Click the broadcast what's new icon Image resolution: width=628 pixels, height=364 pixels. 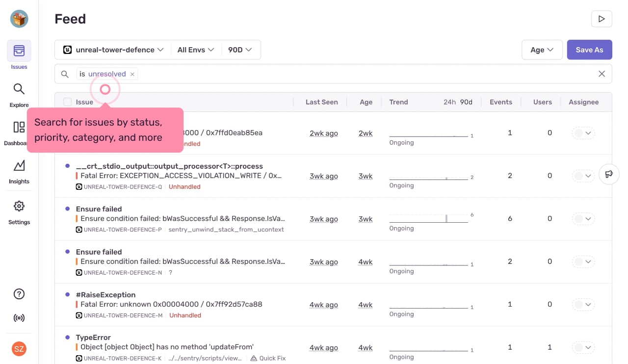coord(19,318)
